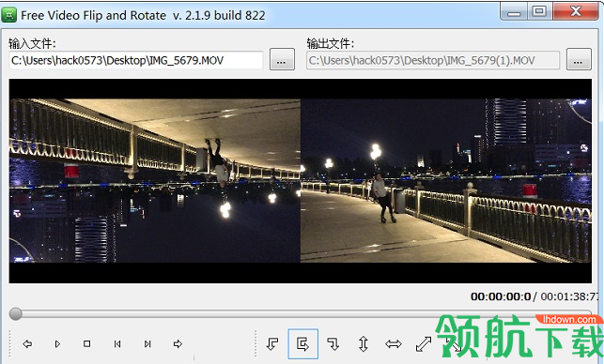Click the playback position slider handle

tap(16, 313)
